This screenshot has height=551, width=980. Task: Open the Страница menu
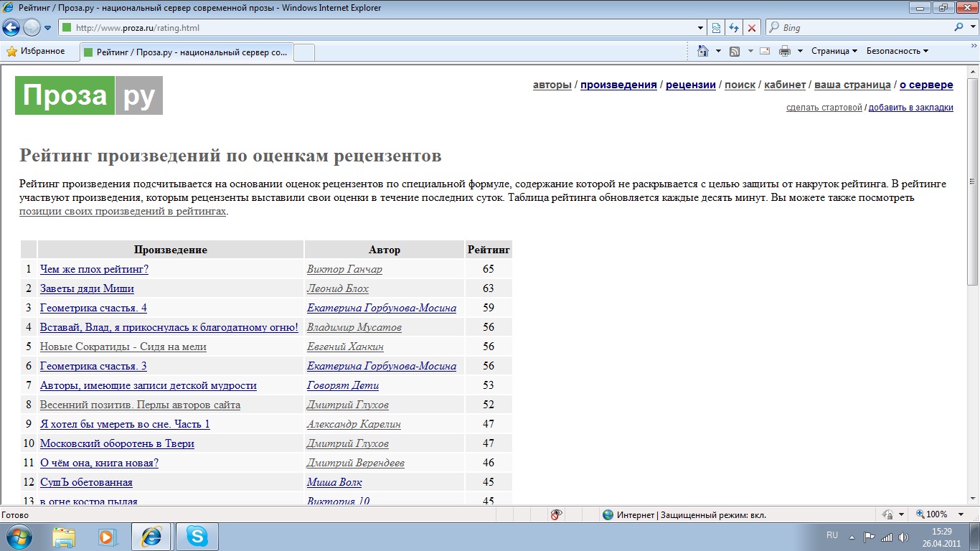click(x=834, y=51)
